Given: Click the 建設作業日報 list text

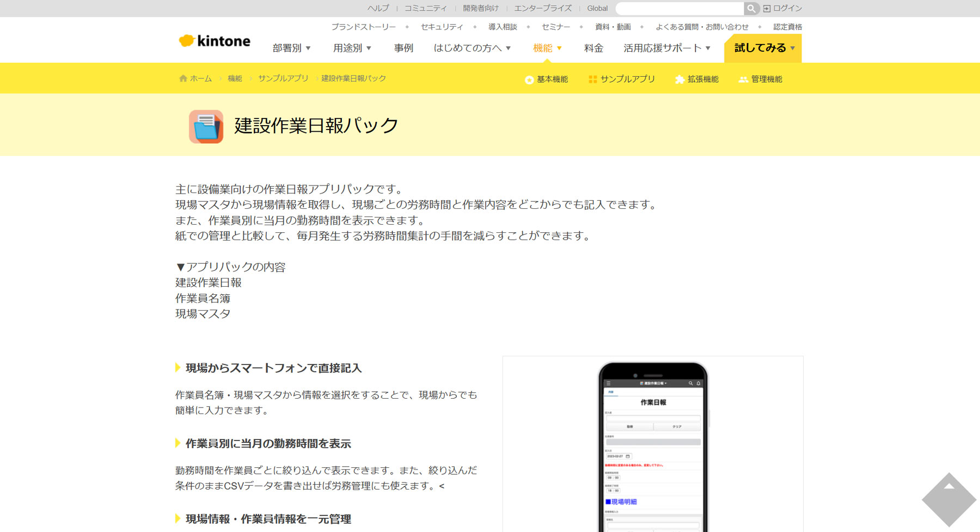Looking at the screenshot, I should click(x=209, y=283).
